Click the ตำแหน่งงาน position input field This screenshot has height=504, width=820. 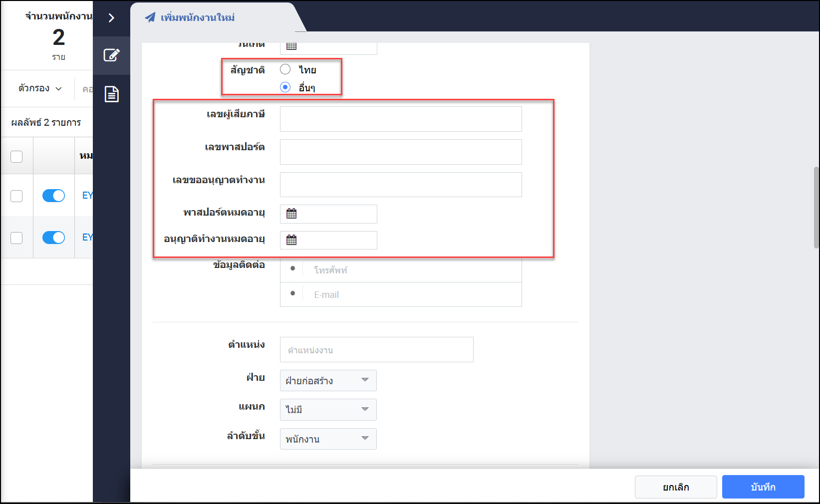pyautogui.click(x=376, y=350)
